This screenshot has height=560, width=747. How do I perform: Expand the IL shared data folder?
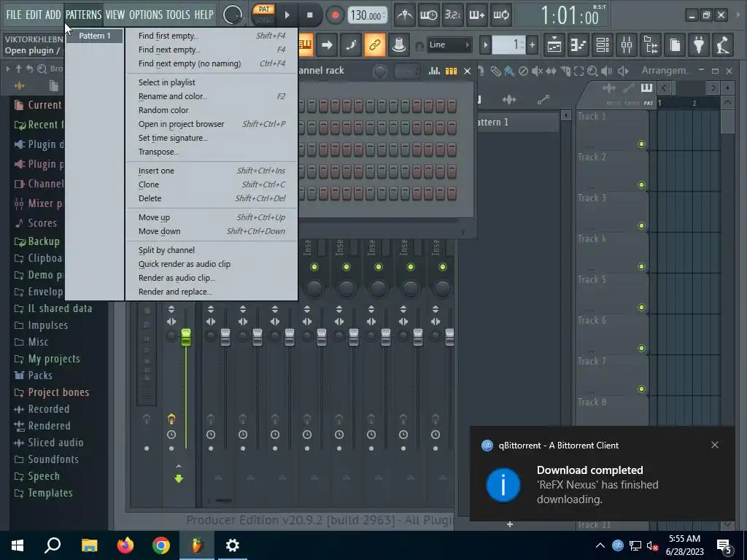(53, 308)
